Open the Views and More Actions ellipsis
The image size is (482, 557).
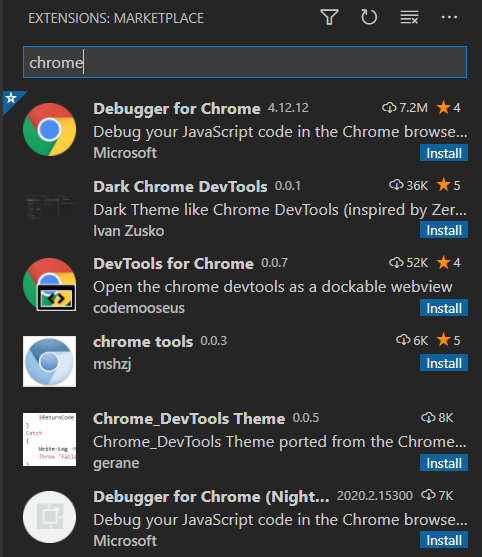(x=449, y=17)
